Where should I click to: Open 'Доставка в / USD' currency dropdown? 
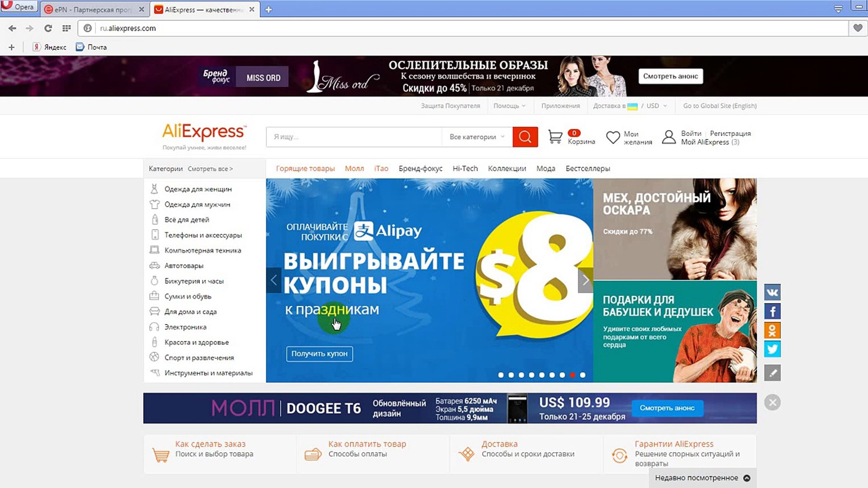click(630, 106)
